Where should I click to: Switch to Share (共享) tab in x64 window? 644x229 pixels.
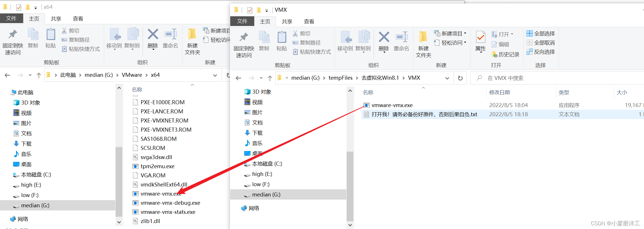[56, 19]
